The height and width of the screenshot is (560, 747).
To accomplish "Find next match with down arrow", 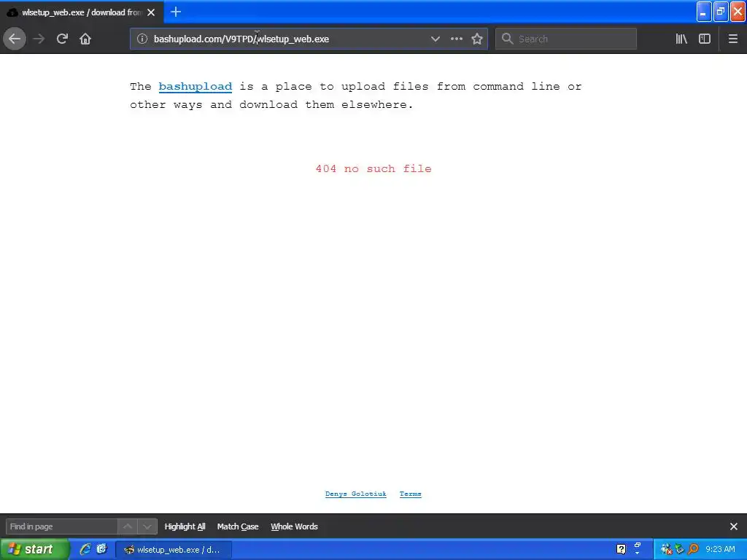I will [x=147, y=526].
